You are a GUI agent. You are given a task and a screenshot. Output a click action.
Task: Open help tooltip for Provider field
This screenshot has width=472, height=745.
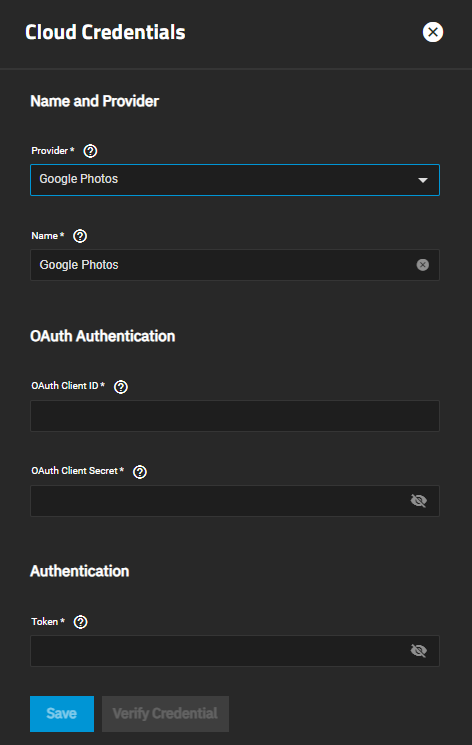tap(90, 151)
